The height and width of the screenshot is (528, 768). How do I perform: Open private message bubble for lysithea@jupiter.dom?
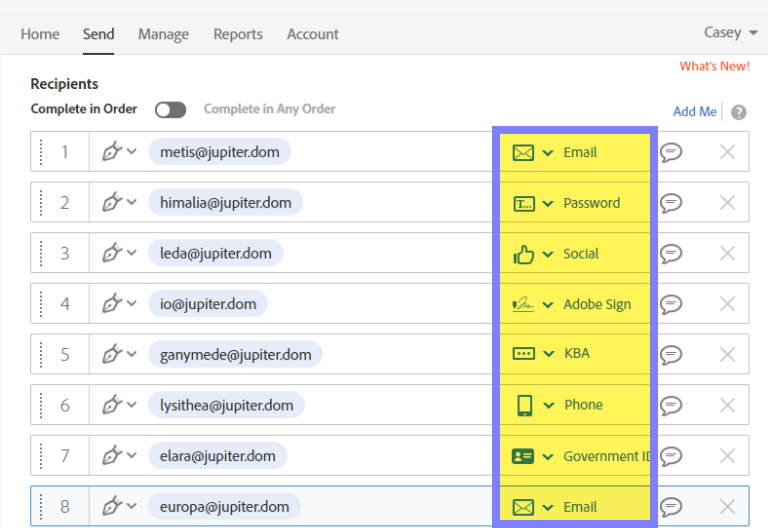click(x=671, y=406)
